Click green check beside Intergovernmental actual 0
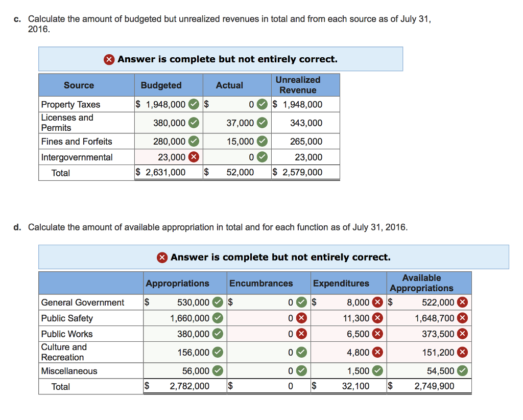523x420 pixels. (262, 157)
